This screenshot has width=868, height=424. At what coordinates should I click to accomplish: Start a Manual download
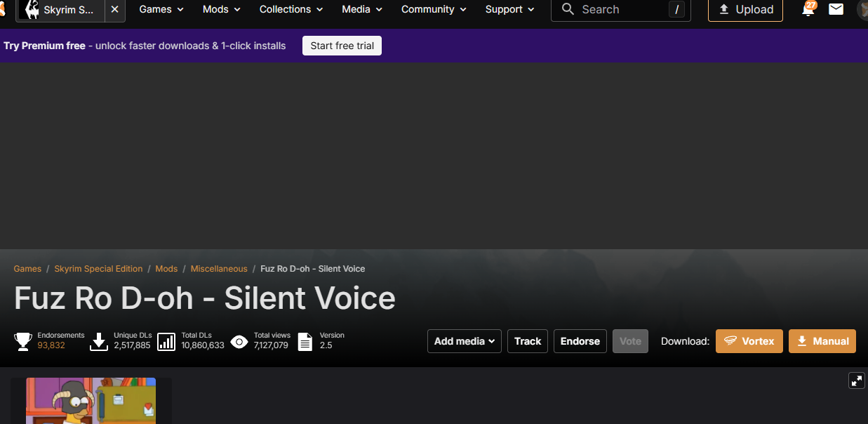pos(822,341)
